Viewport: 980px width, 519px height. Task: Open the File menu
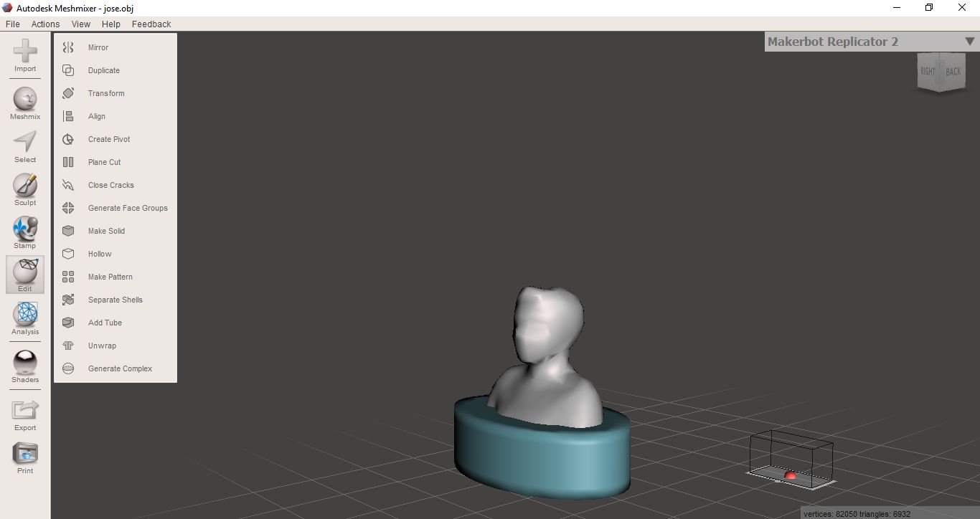point(12,24)
